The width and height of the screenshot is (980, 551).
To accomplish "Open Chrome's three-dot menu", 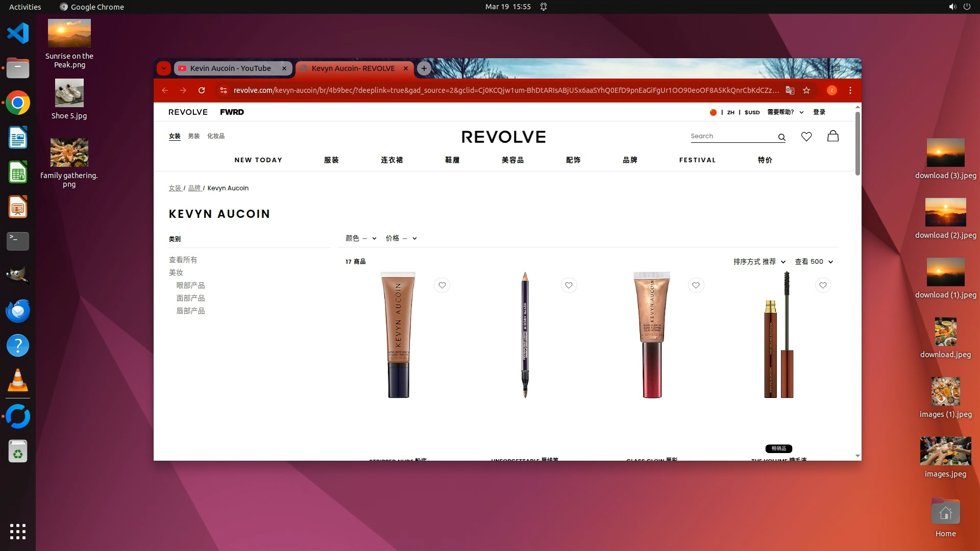I will [850, 90].
